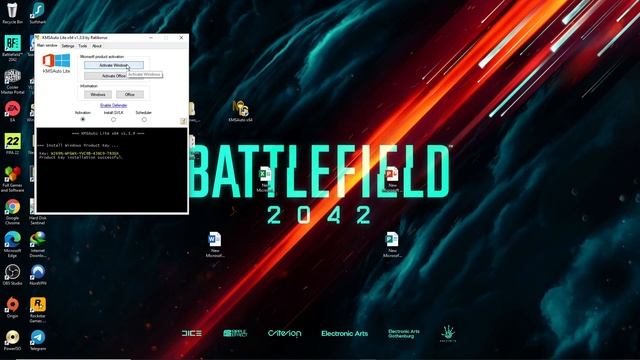Click the Enable Defender link

(x=113, y=105)
